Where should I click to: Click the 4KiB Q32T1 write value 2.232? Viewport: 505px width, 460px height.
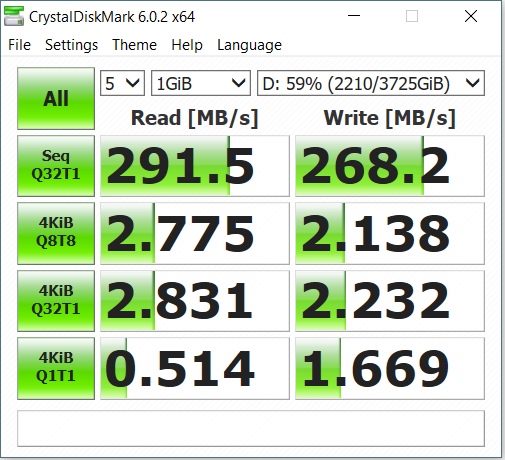tap(390, 301)
